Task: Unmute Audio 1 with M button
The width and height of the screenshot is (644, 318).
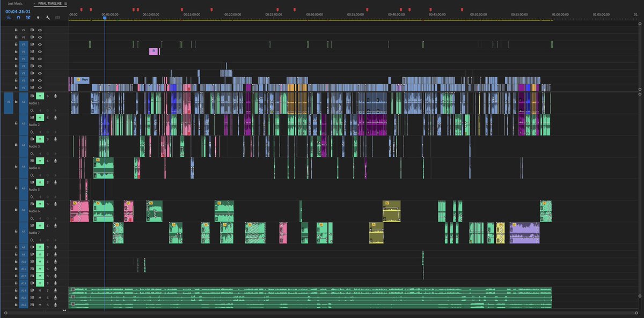Action: pyautogui.click(x=40, y=95)
